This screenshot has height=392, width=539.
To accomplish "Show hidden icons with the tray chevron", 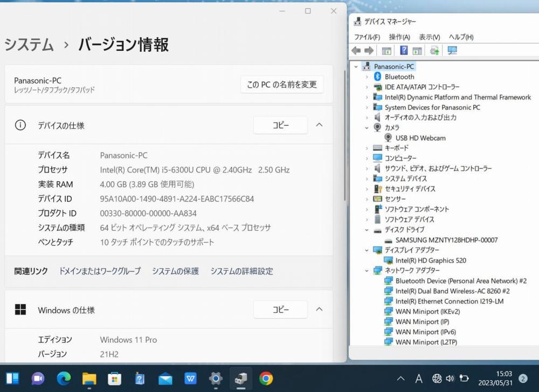I will (x=400, y=379).
